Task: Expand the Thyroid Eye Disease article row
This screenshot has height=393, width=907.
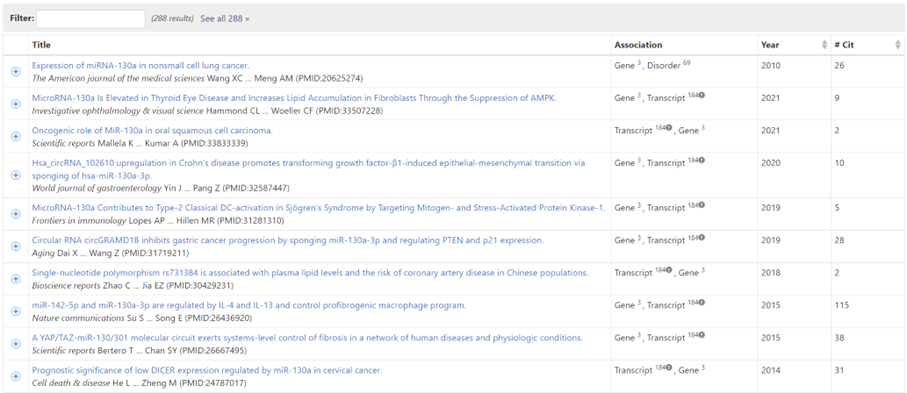Action: 16,104
